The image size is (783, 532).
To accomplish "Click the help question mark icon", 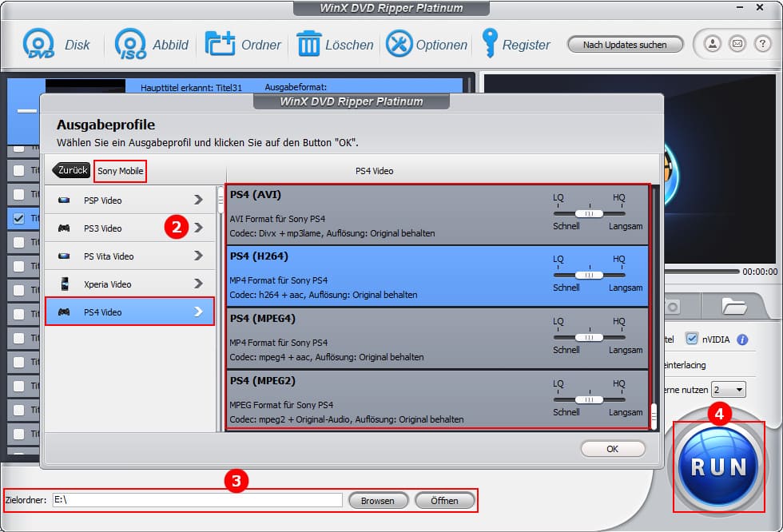I will coord(762,44).
